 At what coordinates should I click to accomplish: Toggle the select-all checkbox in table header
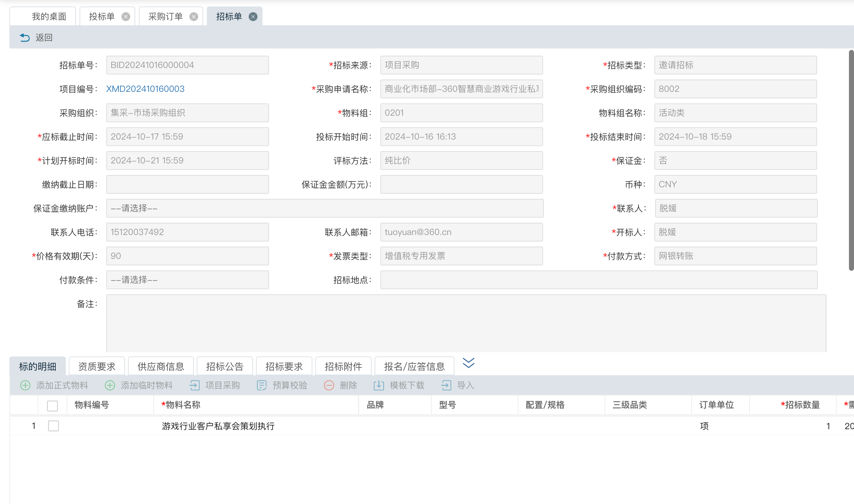[52, 406]
